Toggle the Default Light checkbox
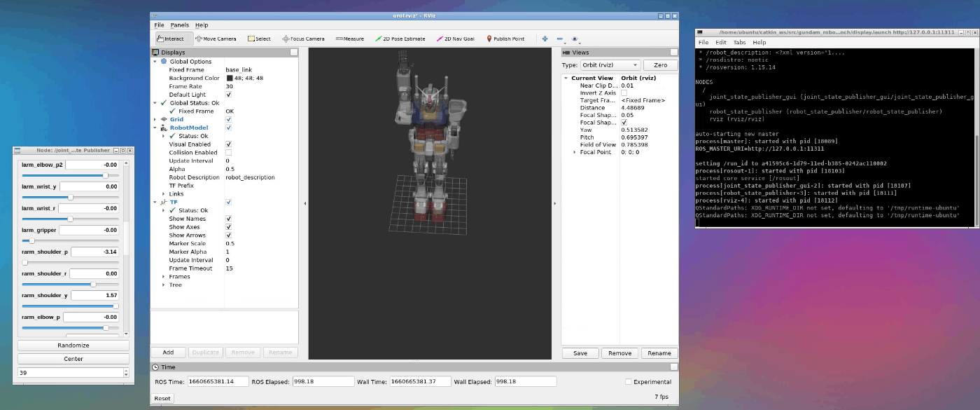This screenshot has height=410, width=980. (229, 95)
